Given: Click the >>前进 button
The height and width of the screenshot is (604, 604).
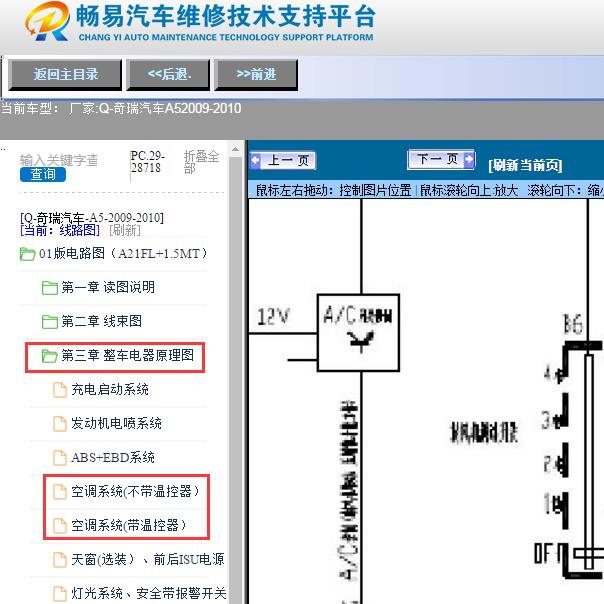Looking at the screenshot, I should (x=256, y=74).
